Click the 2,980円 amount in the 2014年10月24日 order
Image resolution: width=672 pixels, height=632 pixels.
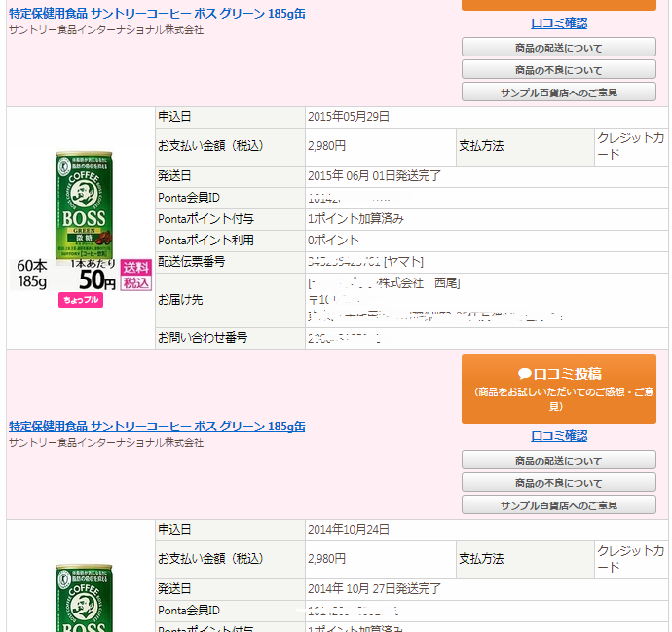click(326, 559)
